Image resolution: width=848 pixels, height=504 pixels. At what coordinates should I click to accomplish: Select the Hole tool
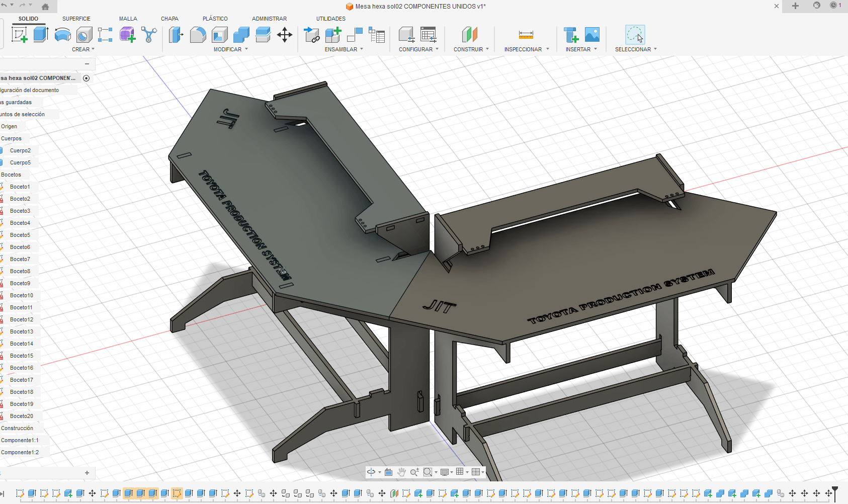(x=84, y=35)
